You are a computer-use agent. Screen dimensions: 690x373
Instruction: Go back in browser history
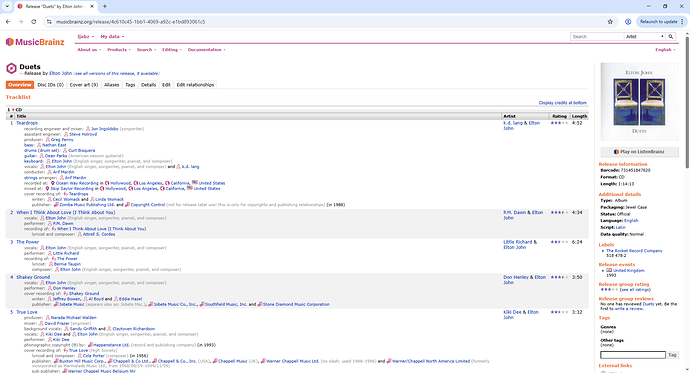click(x=8, y=22)
